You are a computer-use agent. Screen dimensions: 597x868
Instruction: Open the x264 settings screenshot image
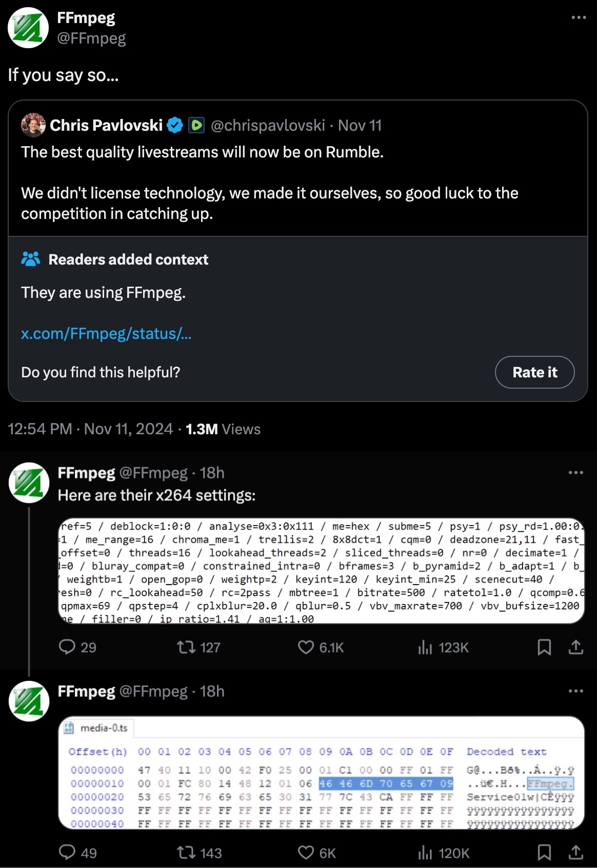point(321,571)
